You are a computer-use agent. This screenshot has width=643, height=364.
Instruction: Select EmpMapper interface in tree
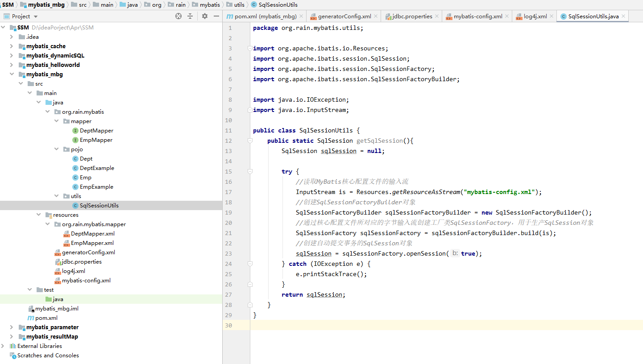[x=92, y=140]
